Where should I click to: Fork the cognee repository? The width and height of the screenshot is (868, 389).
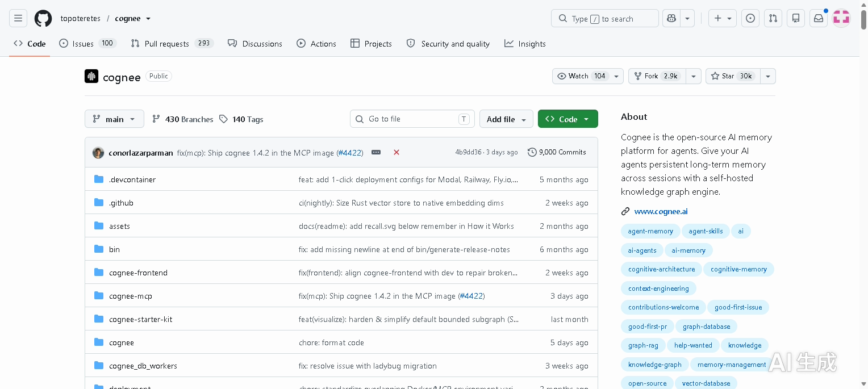[657, 76]
